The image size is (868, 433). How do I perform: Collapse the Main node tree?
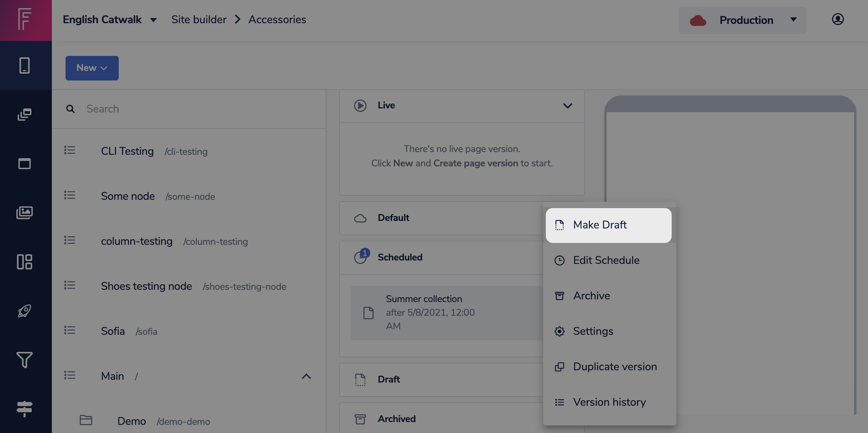click(x=306, y=376)
